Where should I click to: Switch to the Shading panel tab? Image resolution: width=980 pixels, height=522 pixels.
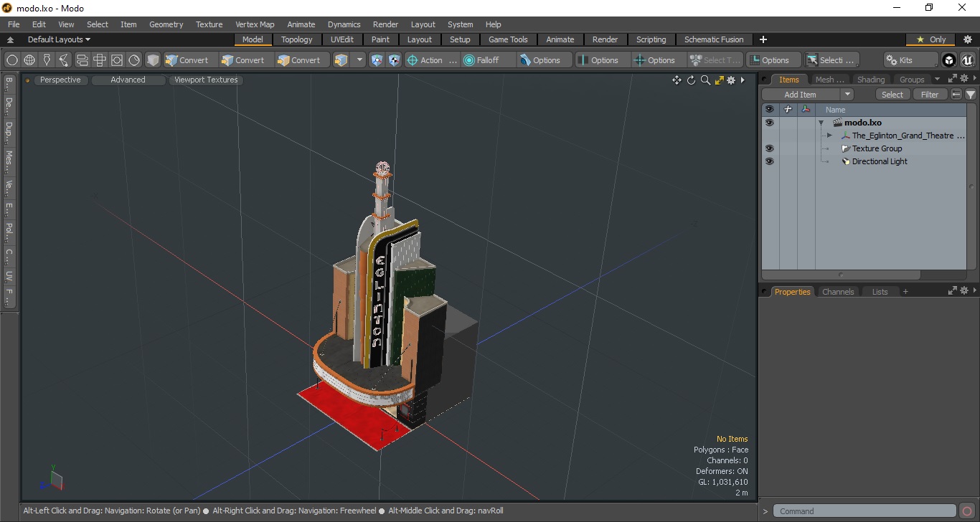pos(871,80)
